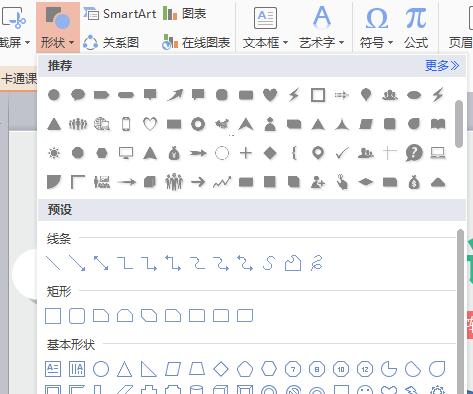Choose the single arrow line preset

tap(77, 263)
